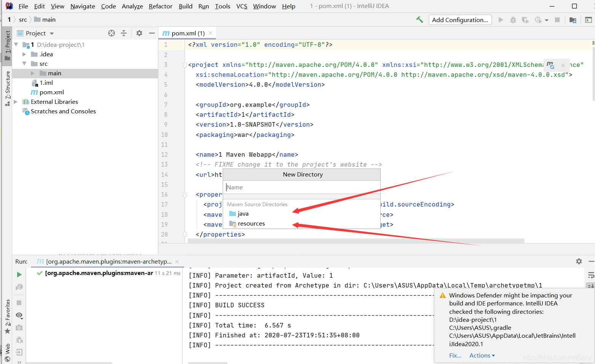Image resolution: width=595 pixels, height=364 pixels.
Task: Click the camera Dump Threads icon
Action: 19,327
